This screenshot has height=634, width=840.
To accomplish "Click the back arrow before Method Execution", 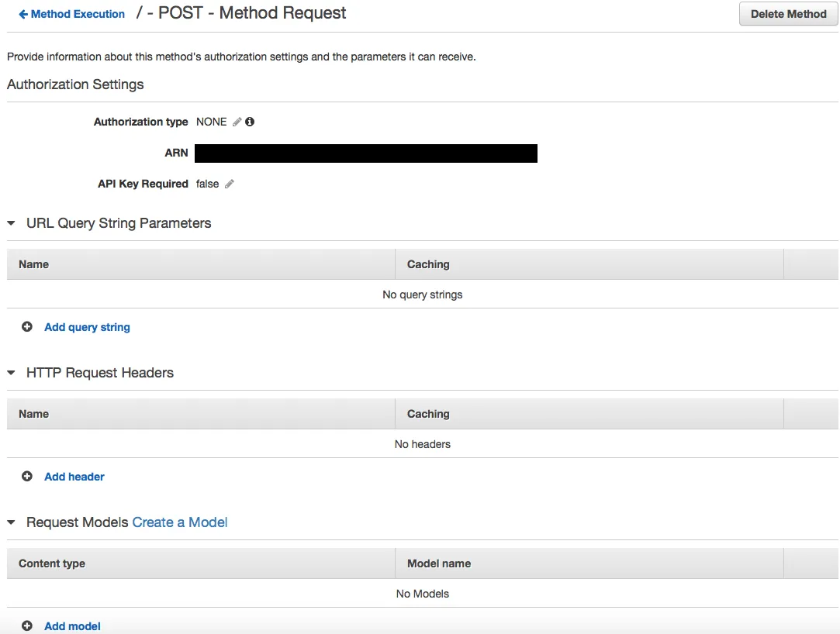I will pyautogui.click(x=23, y=15).
